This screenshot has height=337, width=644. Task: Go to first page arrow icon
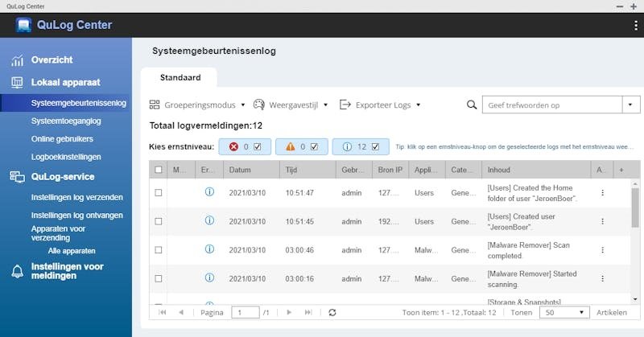(163, 312)
